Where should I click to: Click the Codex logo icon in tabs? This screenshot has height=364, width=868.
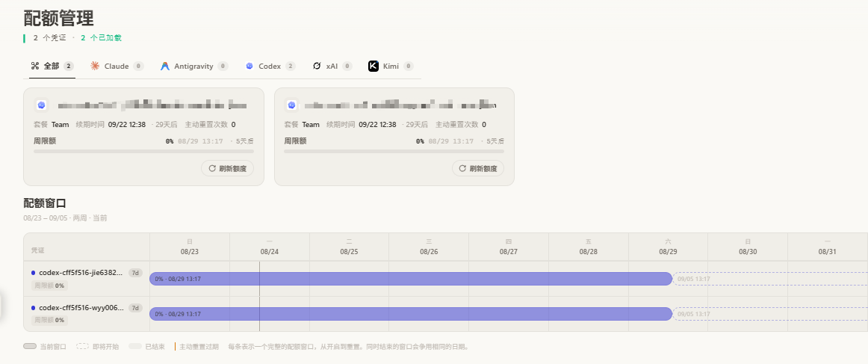click(x=249, y=66)
